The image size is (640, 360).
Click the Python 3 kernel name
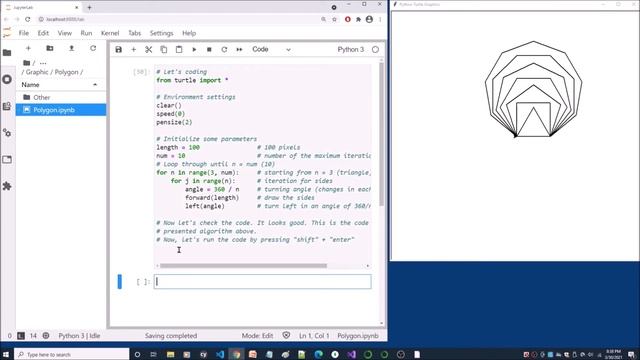(x=350, y=49)
